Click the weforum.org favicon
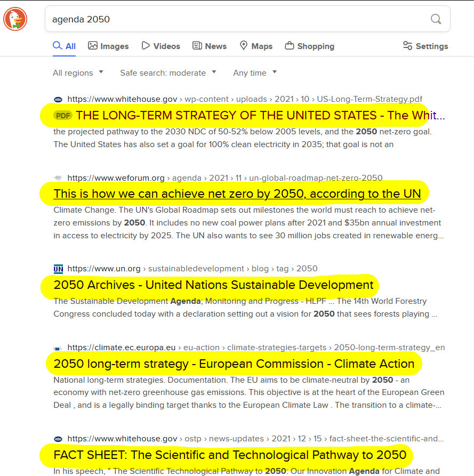The width and height of the screenshot is (474, 476). click(x=58, y=178)
